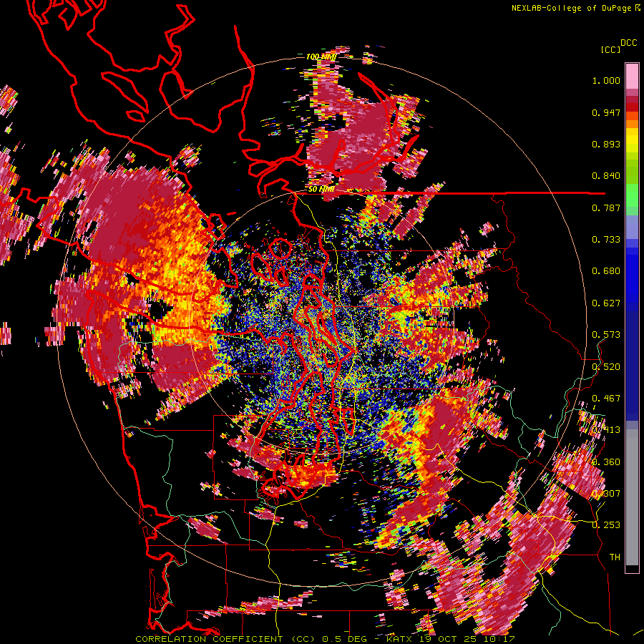Select the 0.787 legend value
644x644 pixels.
(606, 208)
